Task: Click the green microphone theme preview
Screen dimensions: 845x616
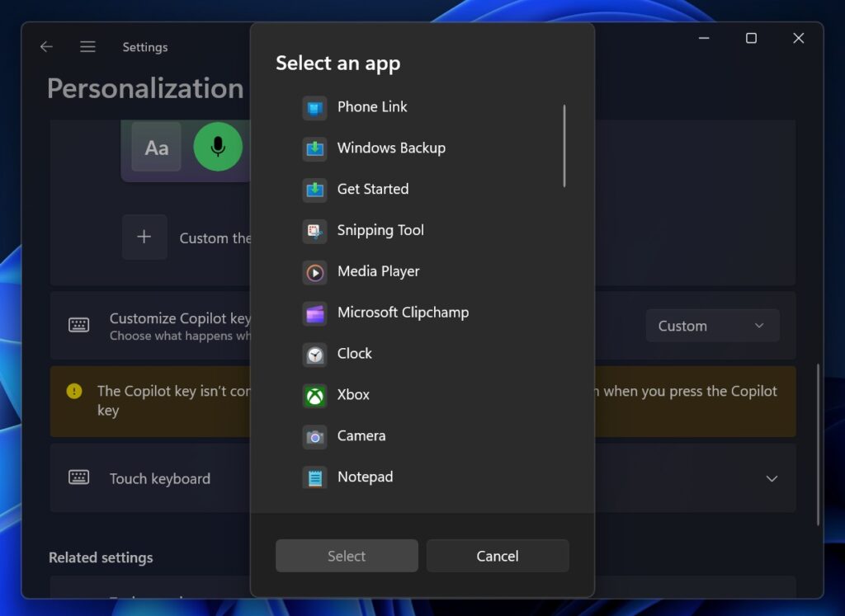Action: tap(217, 147)
